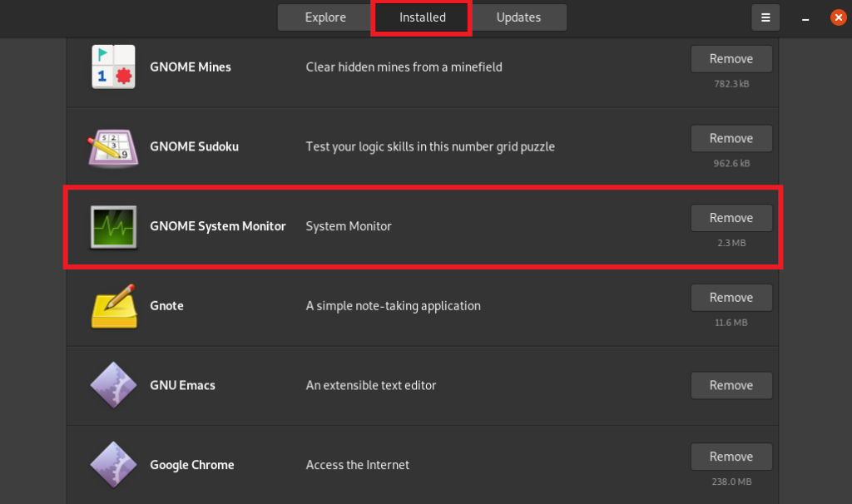
Task: Click the GNU Emacs name label
Action: (x=182, y=385)
